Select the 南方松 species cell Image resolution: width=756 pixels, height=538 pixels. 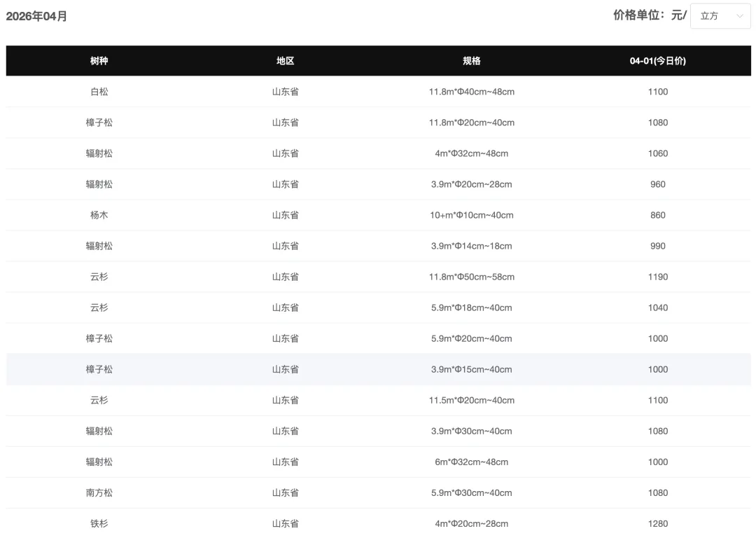[99, 493]
